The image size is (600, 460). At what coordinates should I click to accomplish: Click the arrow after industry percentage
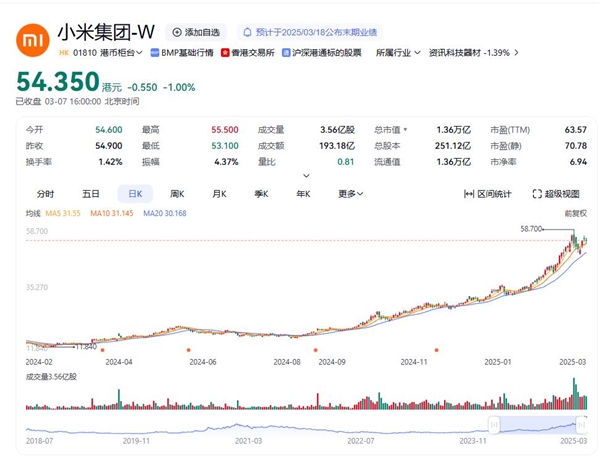tap(516, 52)
